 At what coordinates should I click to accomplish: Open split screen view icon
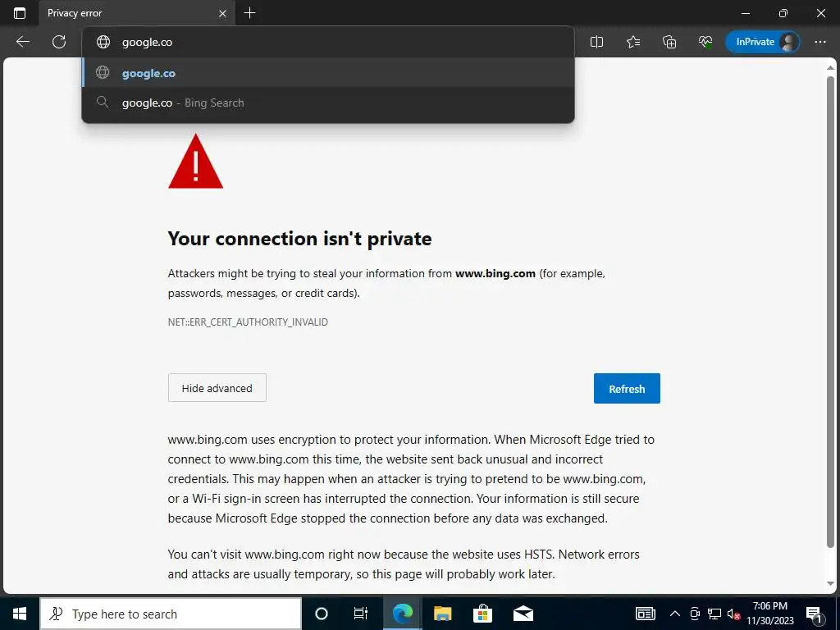pyautogui.click(x=597, y=42)
